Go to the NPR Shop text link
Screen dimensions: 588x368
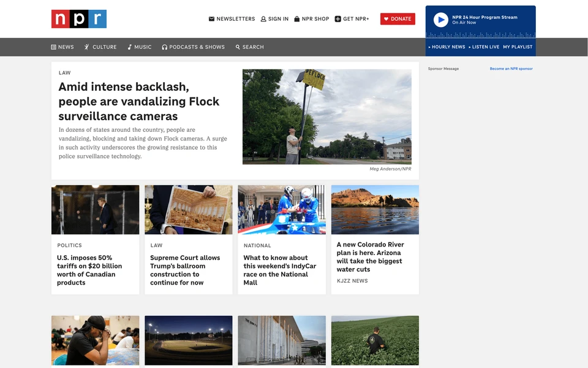[x=315, y=19]
